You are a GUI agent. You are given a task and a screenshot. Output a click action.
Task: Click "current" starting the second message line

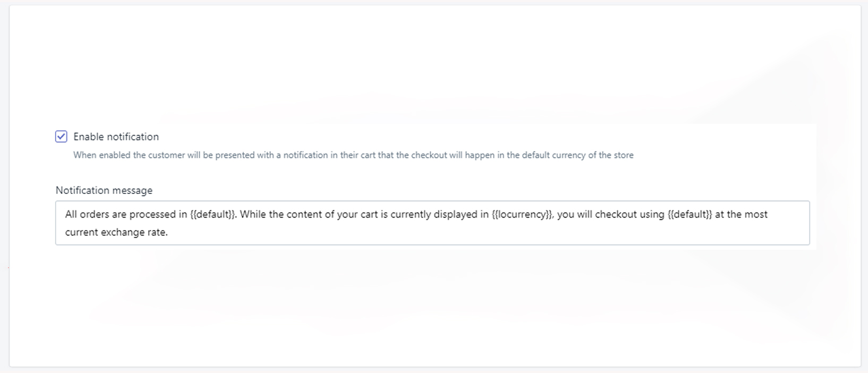[81, 232]
